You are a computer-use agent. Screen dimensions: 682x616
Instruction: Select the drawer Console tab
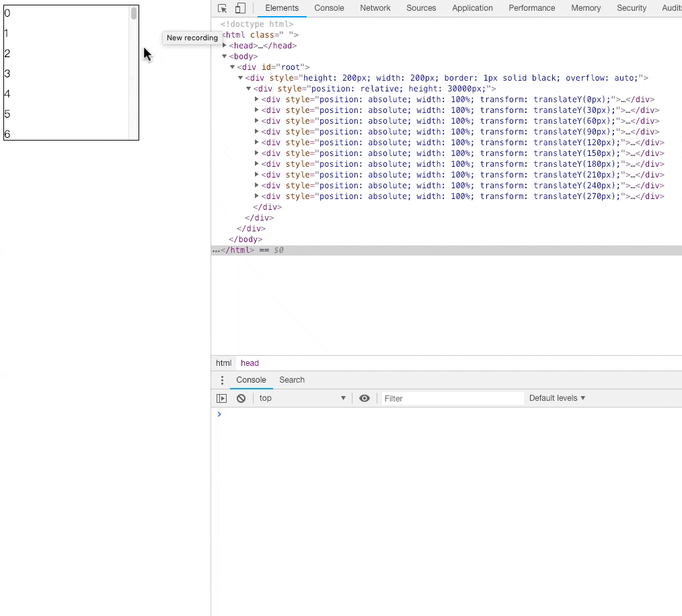coord(251,380)
